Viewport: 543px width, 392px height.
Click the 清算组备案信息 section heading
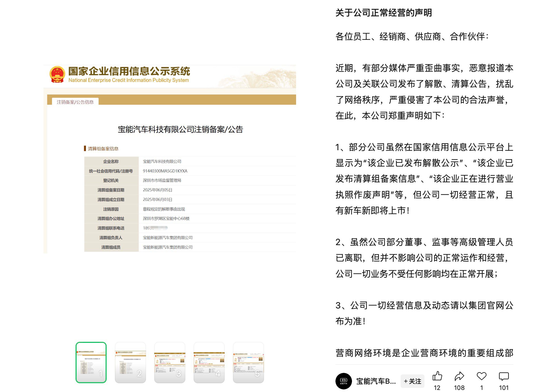103,149
